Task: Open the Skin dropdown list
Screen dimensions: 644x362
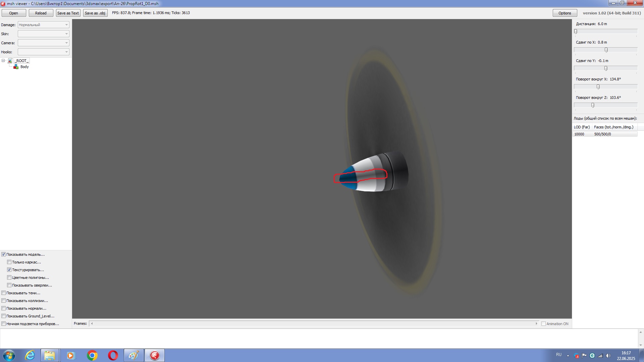Action: tap(44, 34)
